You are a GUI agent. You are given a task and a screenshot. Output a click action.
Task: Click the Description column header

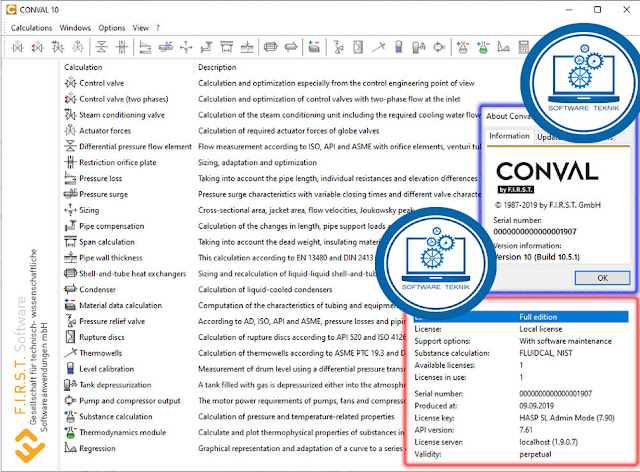click(x=217, y=67)
